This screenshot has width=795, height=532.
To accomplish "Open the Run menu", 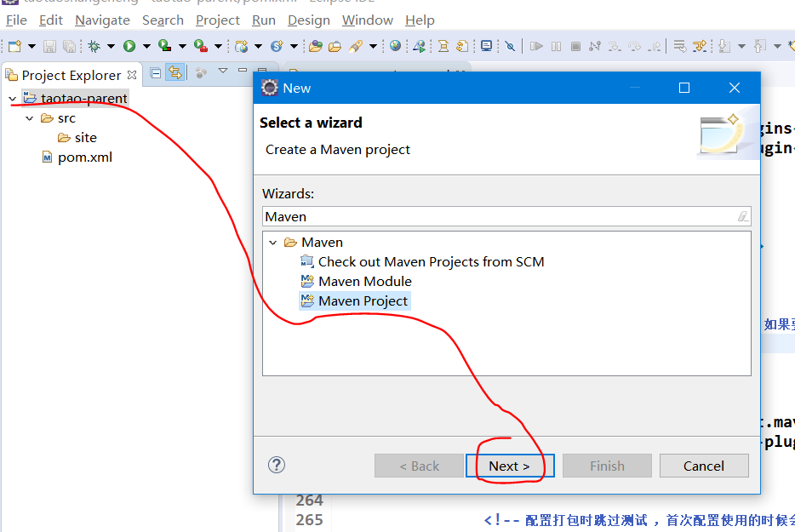I will click(264, 20).
